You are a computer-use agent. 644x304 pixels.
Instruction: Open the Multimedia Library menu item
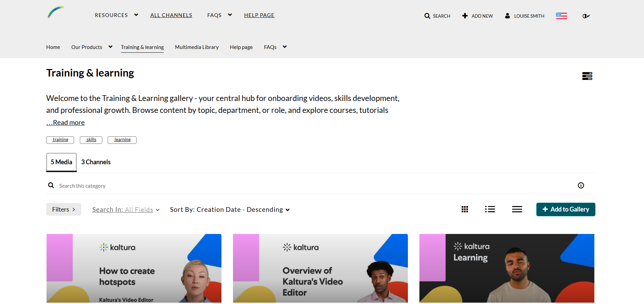(197, 47)
